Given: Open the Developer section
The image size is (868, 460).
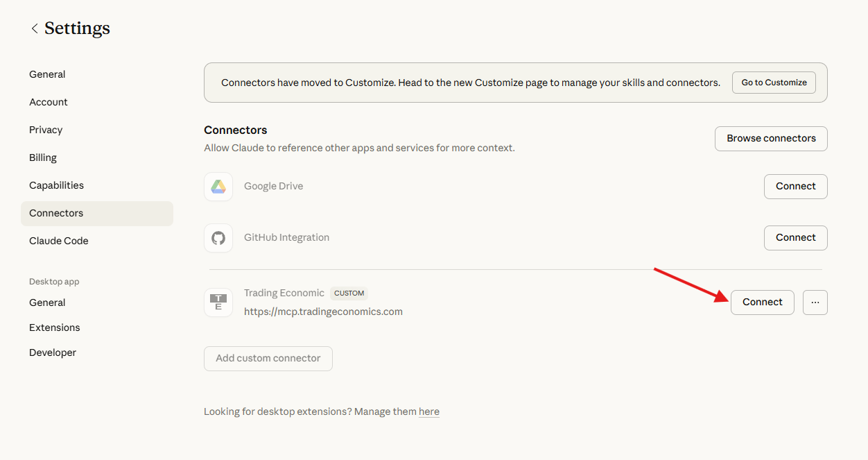Looking at the screenshot, I should (x=53, y=352).
